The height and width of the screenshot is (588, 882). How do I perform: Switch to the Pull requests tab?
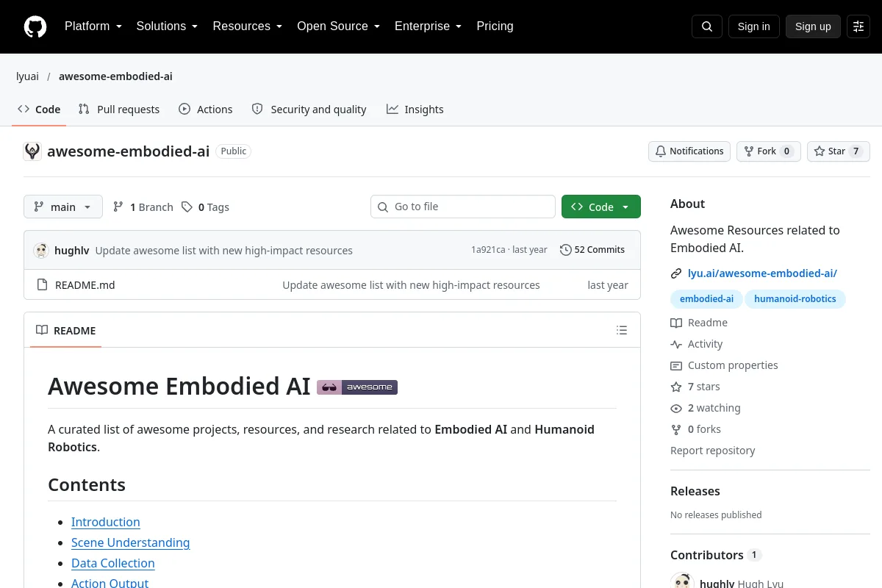(119, 110)
